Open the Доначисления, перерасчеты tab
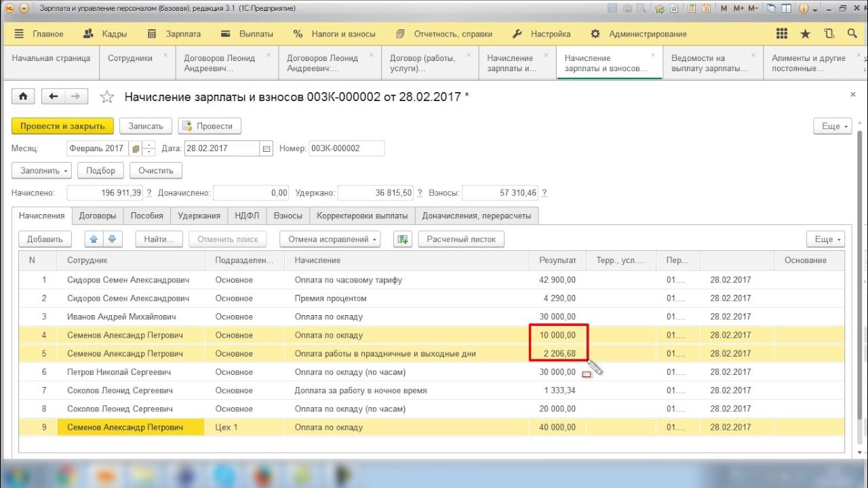Screen dimensions: 868x488 tap(477, 216)
